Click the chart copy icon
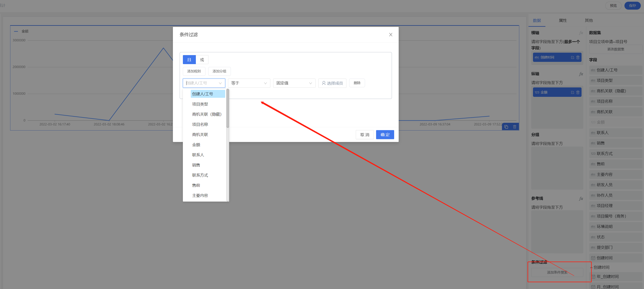This screenshot has width=644, height=289. 506,127
